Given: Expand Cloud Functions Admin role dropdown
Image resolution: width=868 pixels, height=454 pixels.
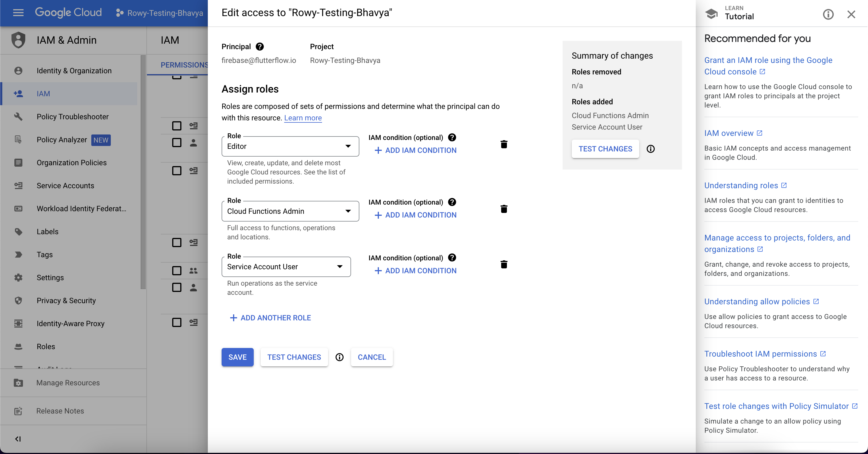Looking at the screenshot, I should pyautogui.click(x=290, y=211).
